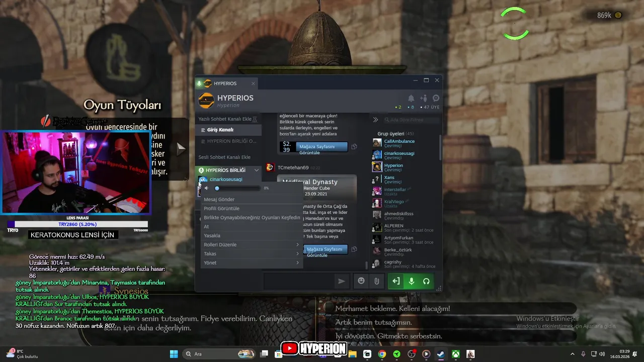The height and width of the screenshot is (362, 644).
Task: Choose Profili Görüntüle in context menu
Action: pos(252,209)
